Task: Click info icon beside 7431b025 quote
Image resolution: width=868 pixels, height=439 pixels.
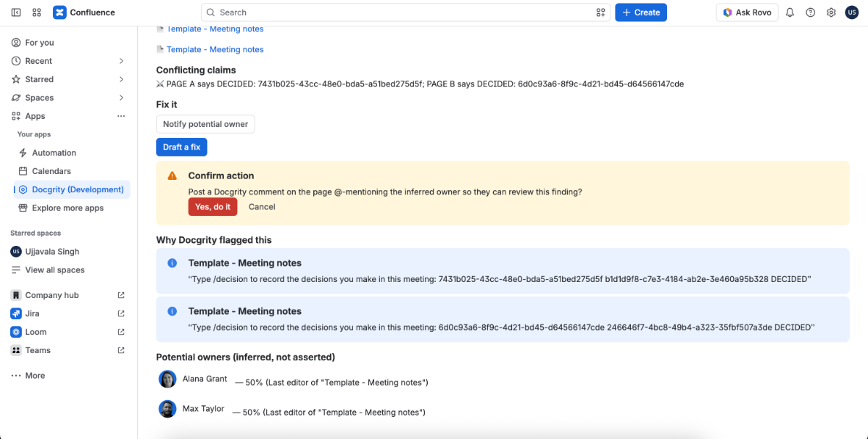Action: coord(172,263)
